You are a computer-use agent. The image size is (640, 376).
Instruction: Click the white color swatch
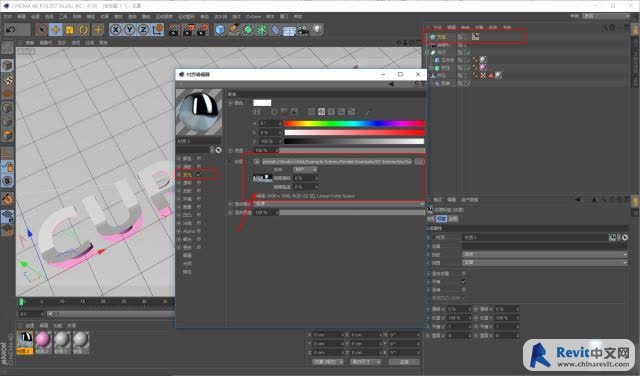click(262, 103)
